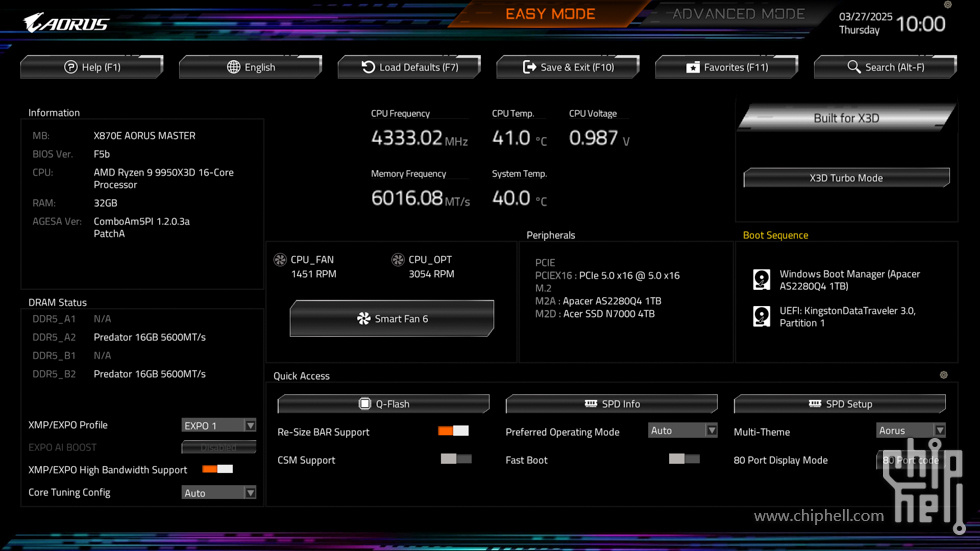Click the DDR5_B1 N/A row
The width and height of the screenshot is (980, 551).
tap(72, 355)
